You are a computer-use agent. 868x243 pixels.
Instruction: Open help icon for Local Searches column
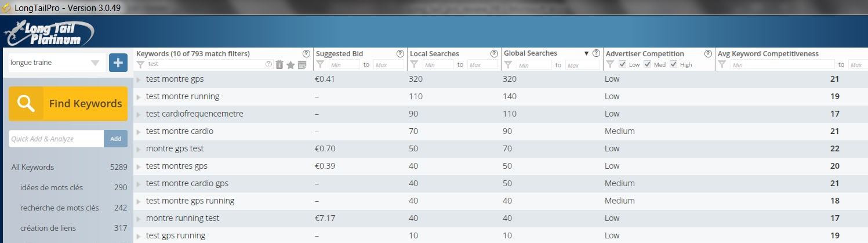pos(494,53)
